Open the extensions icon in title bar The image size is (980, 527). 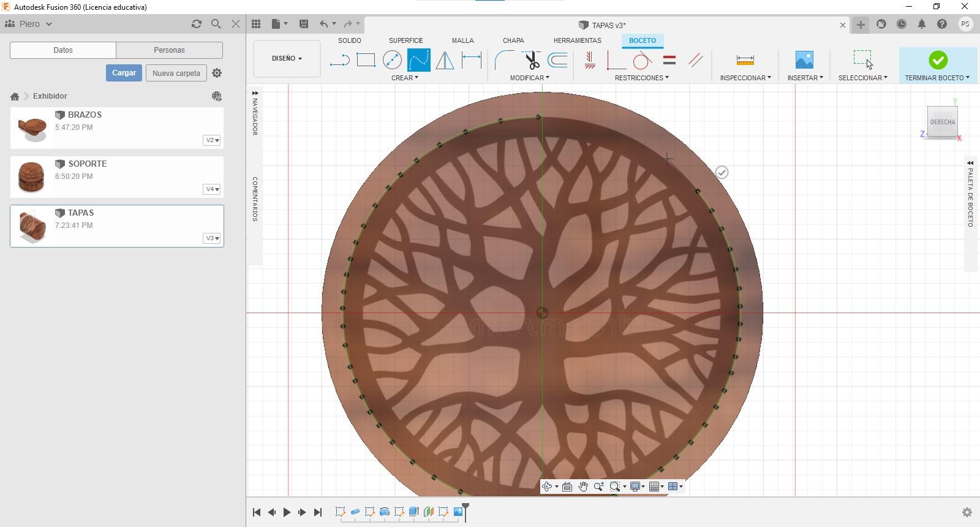click(x=881, y=24)
